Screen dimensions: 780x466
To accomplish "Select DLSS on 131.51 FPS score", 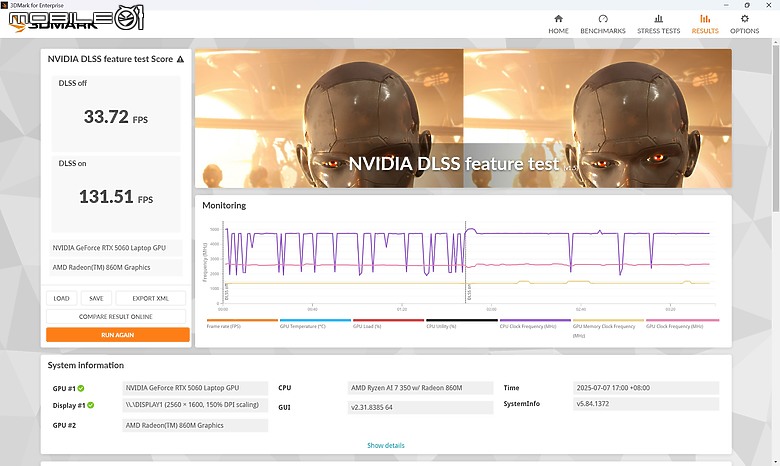I will (x=116, y=197).
